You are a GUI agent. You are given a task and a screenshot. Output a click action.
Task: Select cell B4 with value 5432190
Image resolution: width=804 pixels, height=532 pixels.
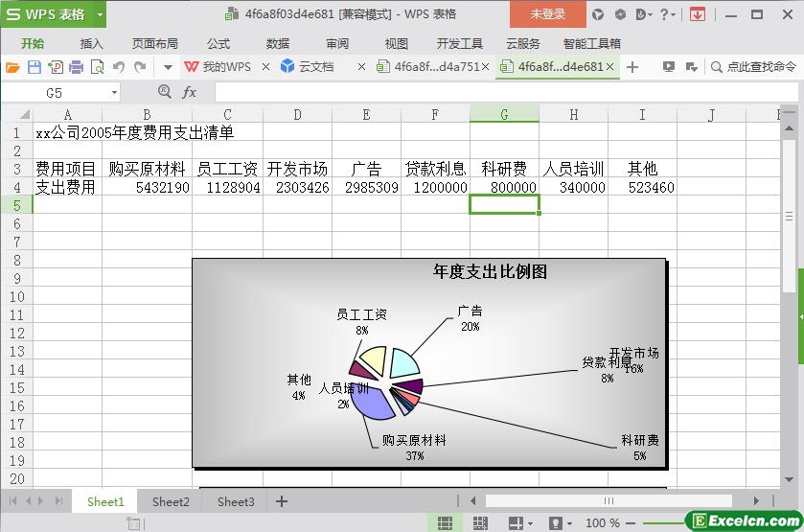148,187
